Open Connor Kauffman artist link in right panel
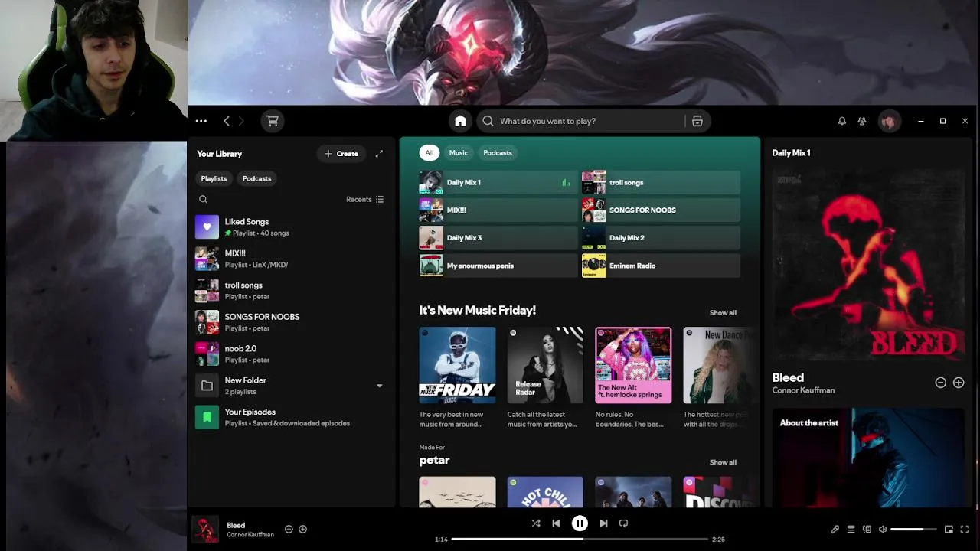 pyautogui.click(x=803, y=390)
